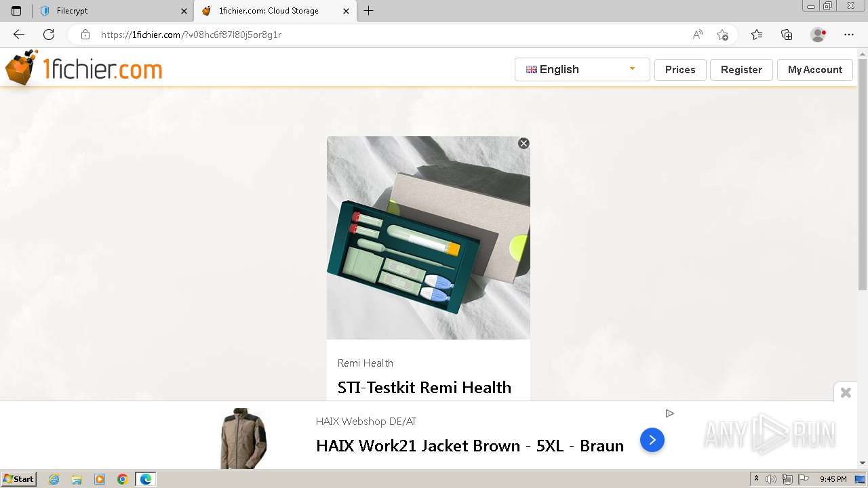Open the Favorites list

click(757, 35)
